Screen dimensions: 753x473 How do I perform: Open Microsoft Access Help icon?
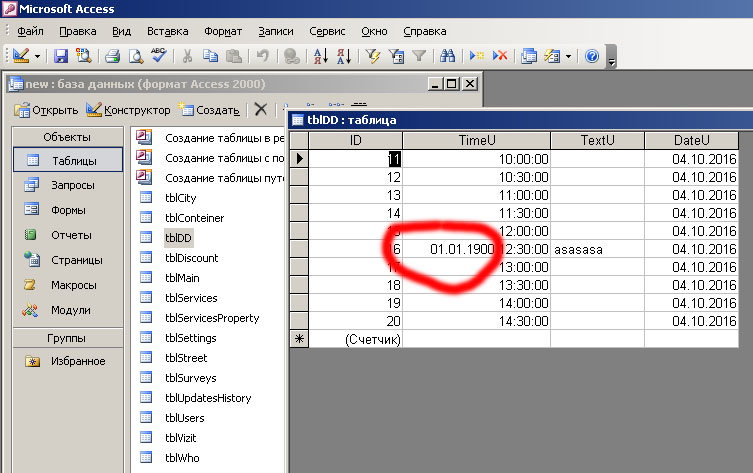(591, 57)
